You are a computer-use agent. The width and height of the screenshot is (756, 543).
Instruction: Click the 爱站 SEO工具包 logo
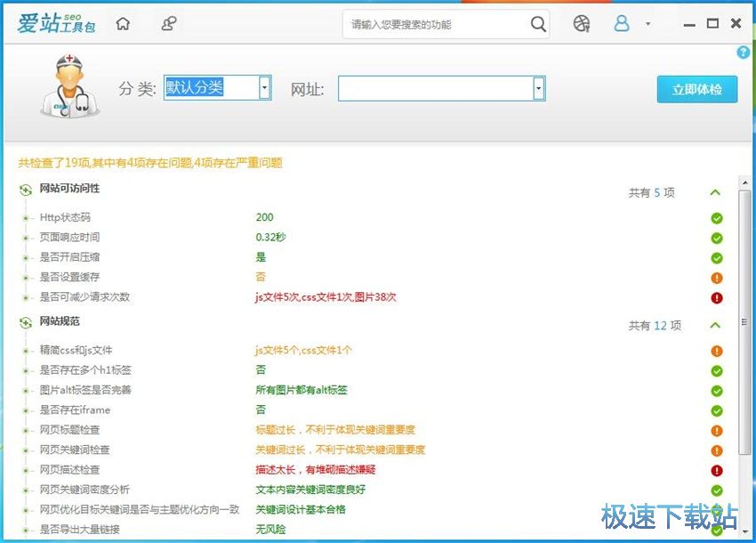click(x=56, y=23)
